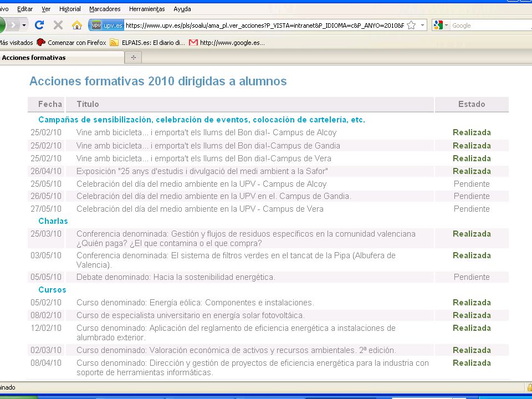The height and width of the screenshot is (399, 532).
Task: Open a new tab with the plus button
Action: click(x=134, y=58)
